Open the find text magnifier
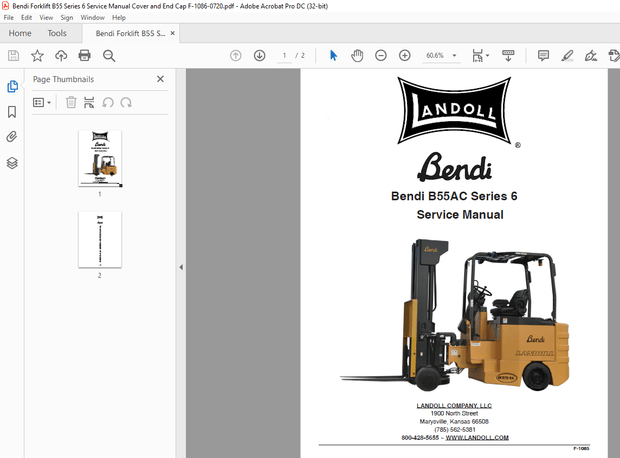The width and height of the screenshot is (620, 458). click(x=109, y=56)
